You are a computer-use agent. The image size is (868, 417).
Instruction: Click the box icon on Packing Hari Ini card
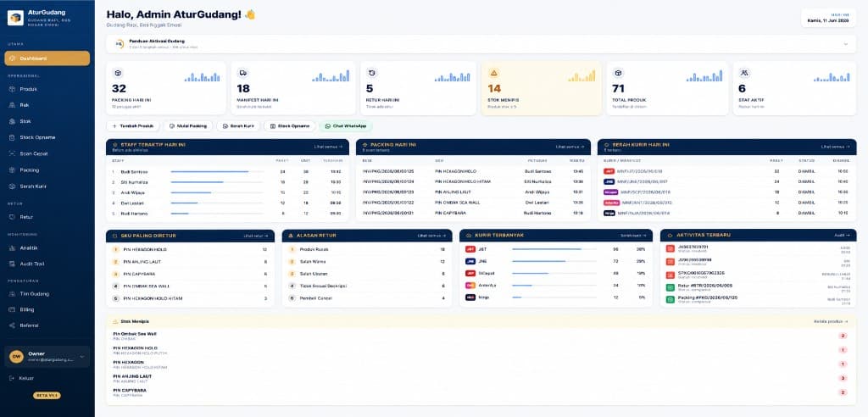tap(117, 73)
